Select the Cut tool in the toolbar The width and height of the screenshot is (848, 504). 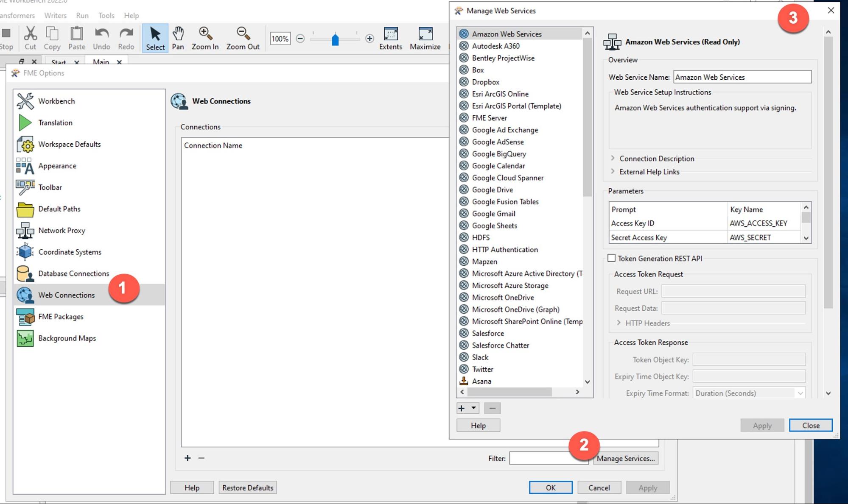(x=30, y=37)
